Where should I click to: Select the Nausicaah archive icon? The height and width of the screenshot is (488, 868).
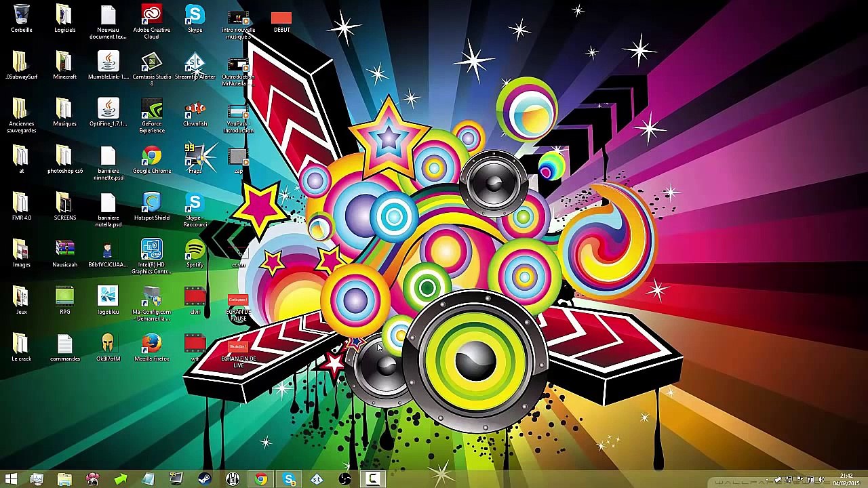click(64, 253)
